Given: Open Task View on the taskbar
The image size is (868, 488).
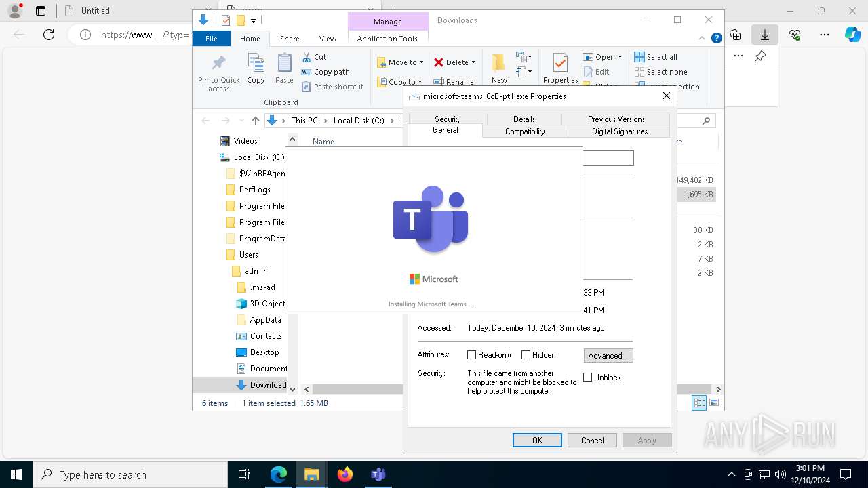Looking at the screenshot, I should (x=244, y=474).
